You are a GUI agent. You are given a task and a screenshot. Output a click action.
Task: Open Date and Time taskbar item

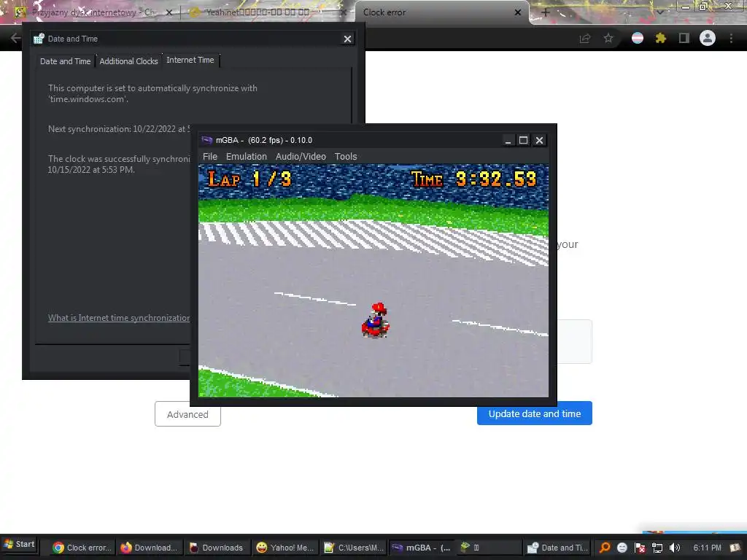[x=558, y=548]
